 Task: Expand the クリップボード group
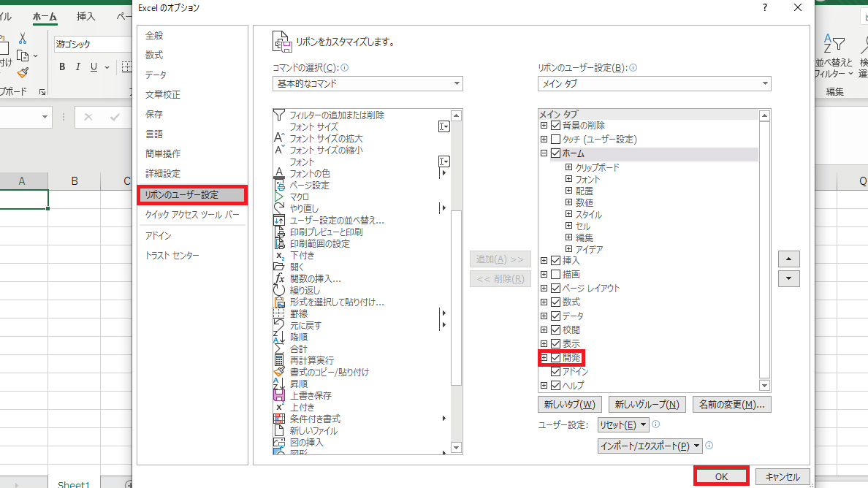pos(568,167)
